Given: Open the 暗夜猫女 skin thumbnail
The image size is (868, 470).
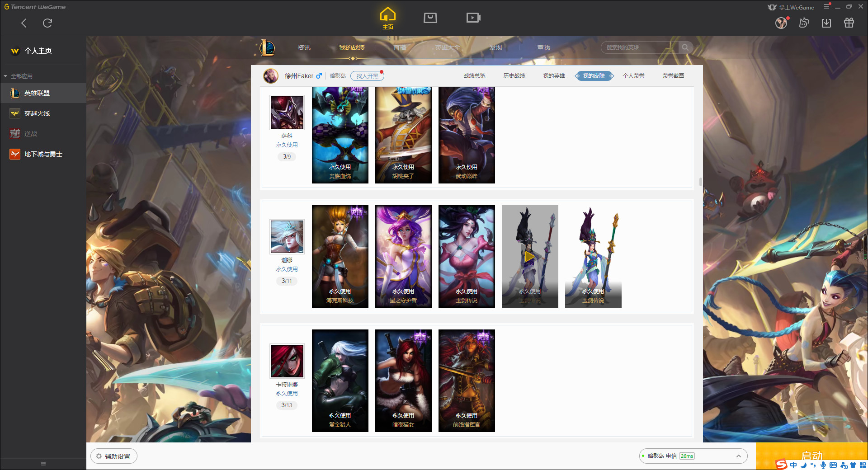Looking at the screenshot, I should click(403, 381).
